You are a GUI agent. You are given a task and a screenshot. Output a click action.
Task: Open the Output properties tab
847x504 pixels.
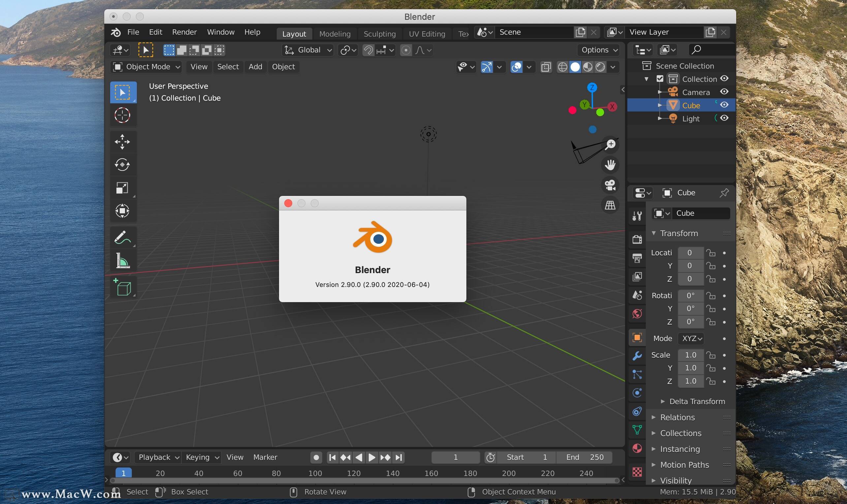click(x=637, y=258)
